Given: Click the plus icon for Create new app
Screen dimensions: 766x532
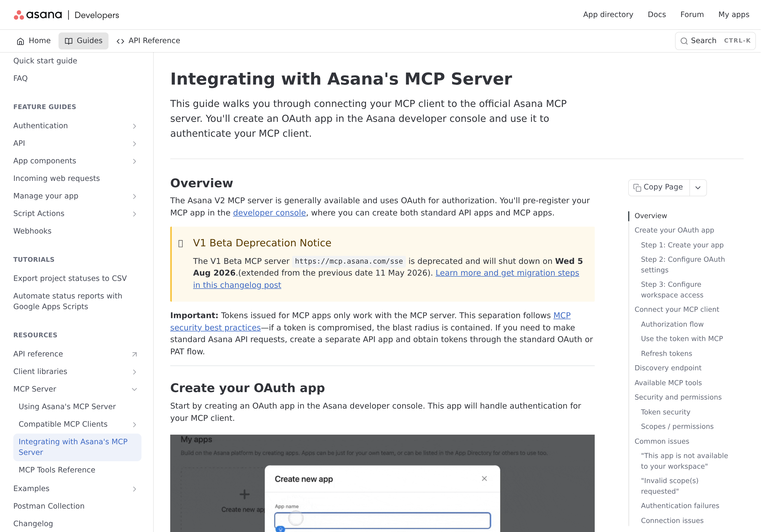Looking at the screenshot, I should coord(244,494).
